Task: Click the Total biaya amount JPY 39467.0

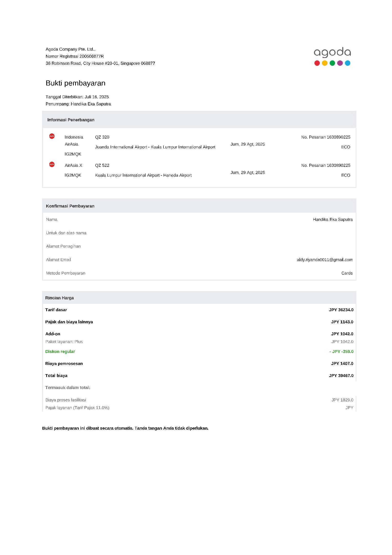Action: pyautogui.click(x=341, y=375)
